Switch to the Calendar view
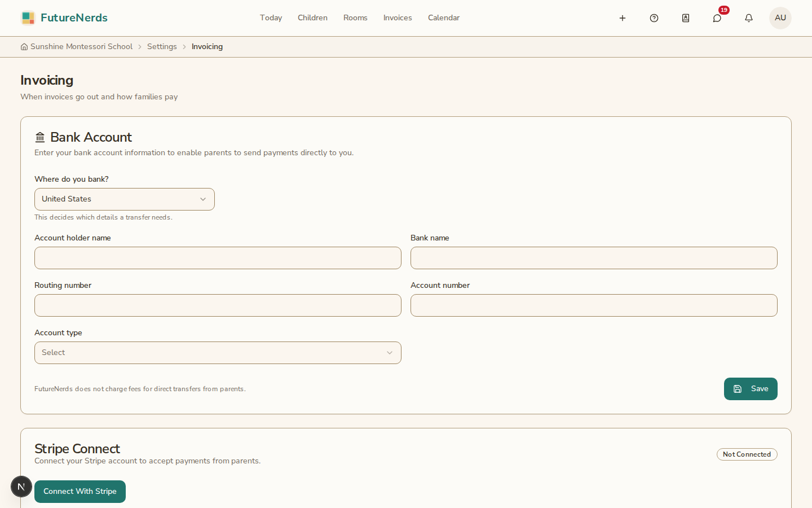 click(x=444, y=18)
